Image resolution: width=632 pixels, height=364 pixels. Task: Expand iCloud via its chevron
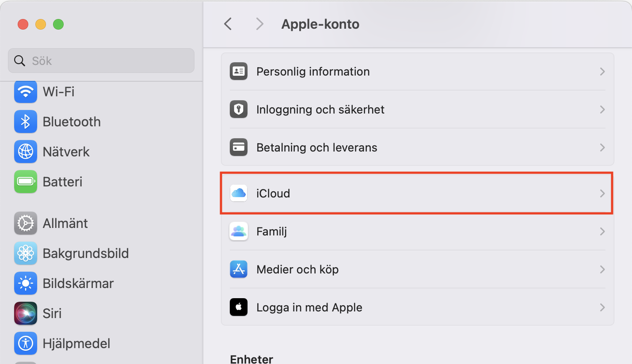coord(602,193)
